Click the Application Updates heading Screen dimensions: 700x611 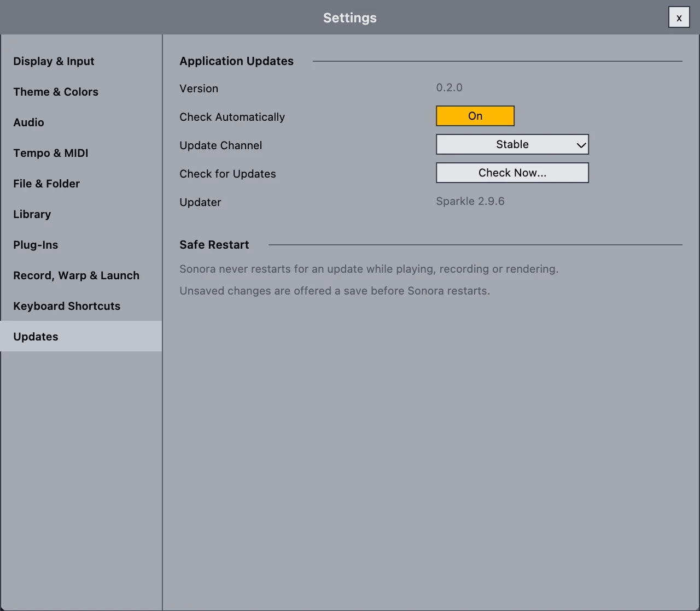tap(236, 61)
